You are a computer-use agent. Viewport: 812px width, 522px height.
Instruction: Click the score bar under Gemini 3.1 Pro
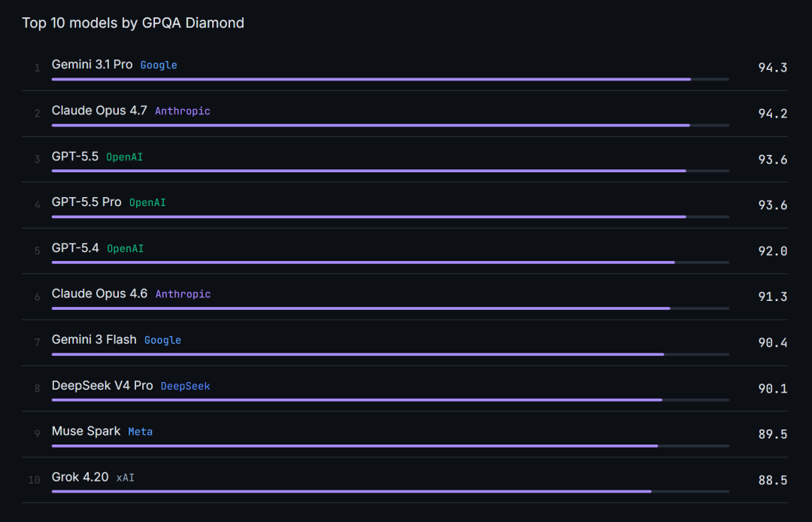[390, 79]
